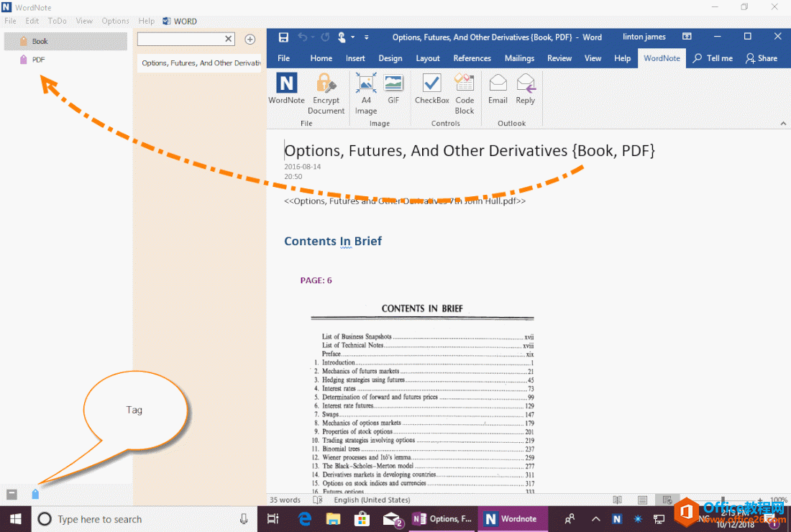Clear the search box with the X button
791x532 pixels.
point(229,39)
